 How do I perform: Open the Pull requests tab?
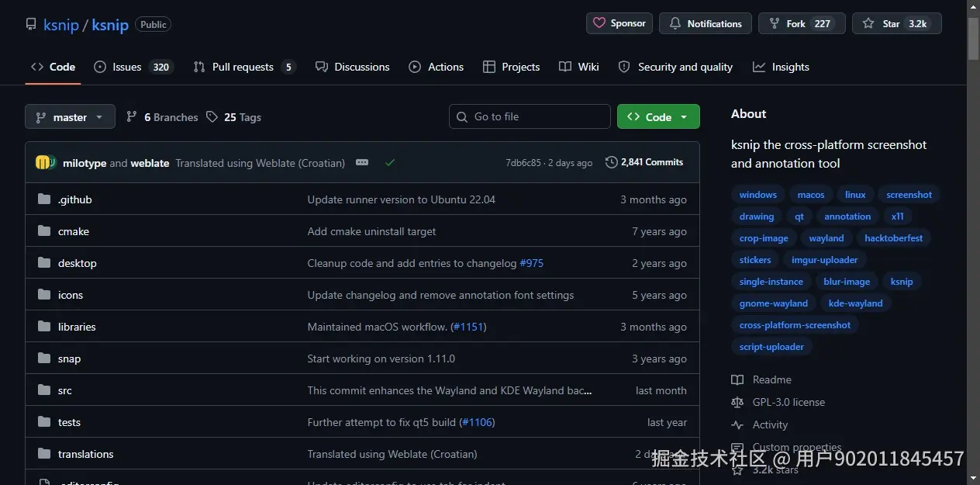244,67
